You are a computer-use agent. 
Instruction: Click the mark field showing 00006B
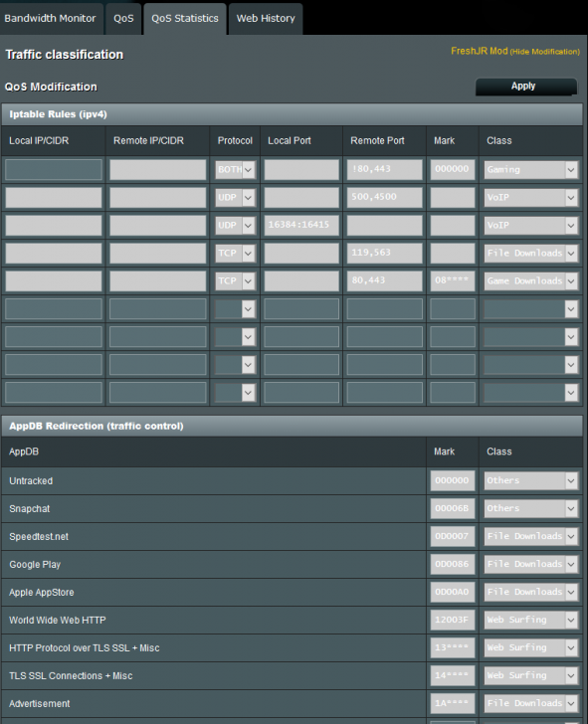tap(453, 508)
